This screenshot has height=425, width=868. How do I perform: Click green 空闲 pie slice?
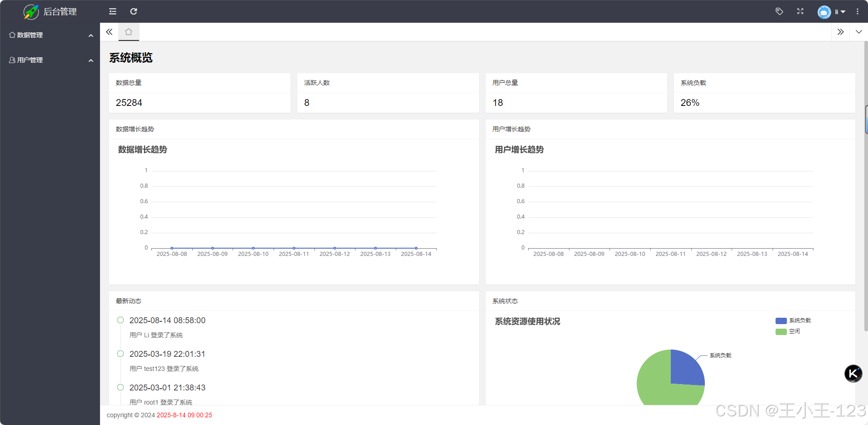[654, 384]
